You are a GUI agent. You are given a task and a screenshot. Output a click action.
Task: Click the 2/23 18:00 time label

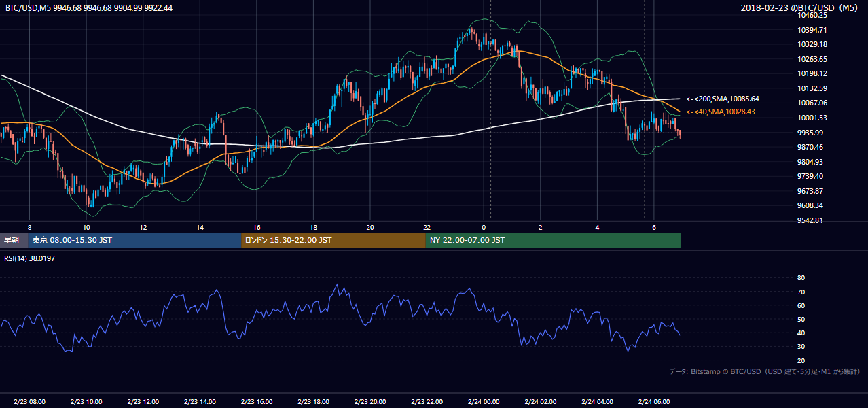(x=312, y=401)
